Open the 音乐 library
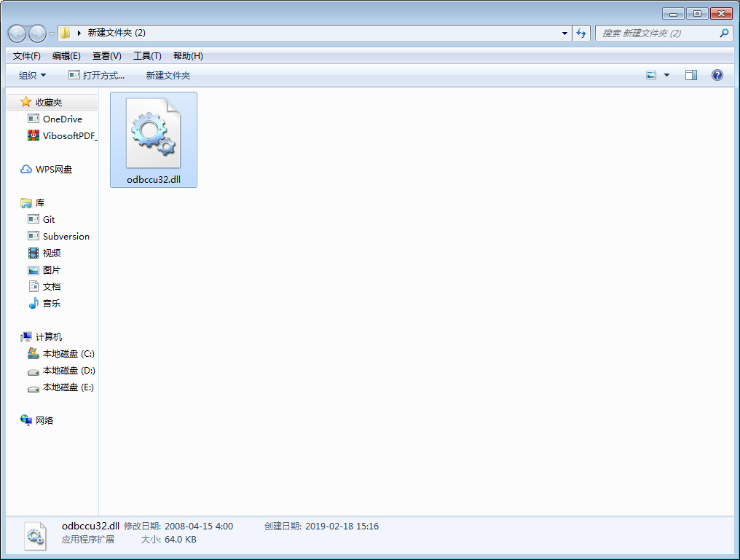Screen dimensions: 740x560 [x=52, y=303]
